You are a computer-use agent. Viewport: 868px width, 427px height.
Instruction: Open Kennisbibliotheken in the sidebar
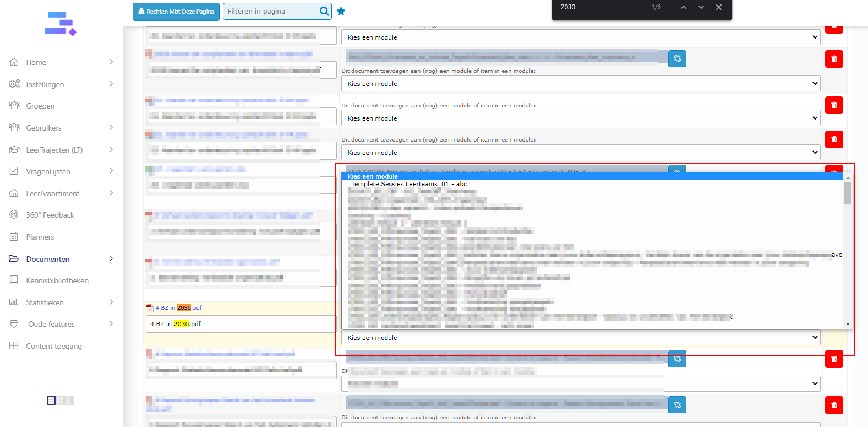pyautogui.click(x=57, y=280)
